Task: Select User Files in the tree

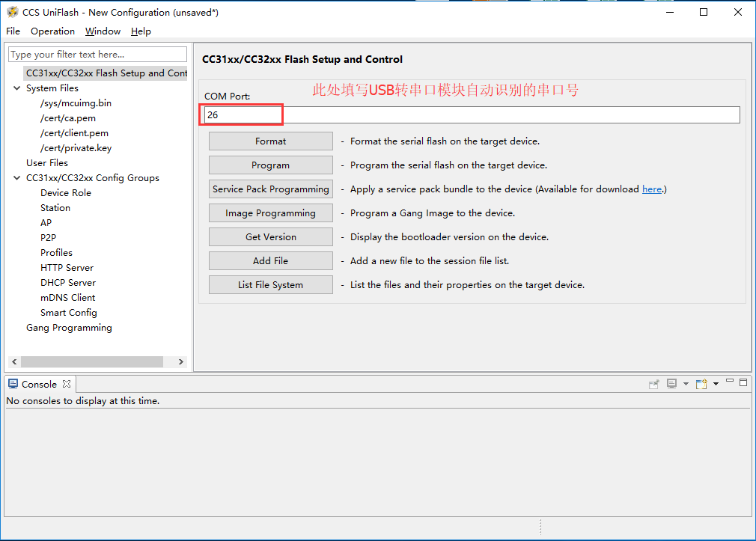Action: pos(46,163)
